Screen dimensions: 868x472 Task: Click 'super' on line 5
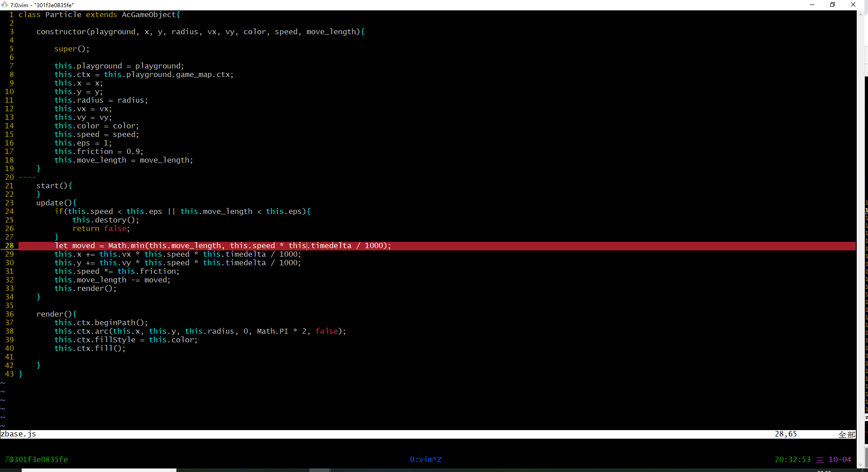point(66,49)
